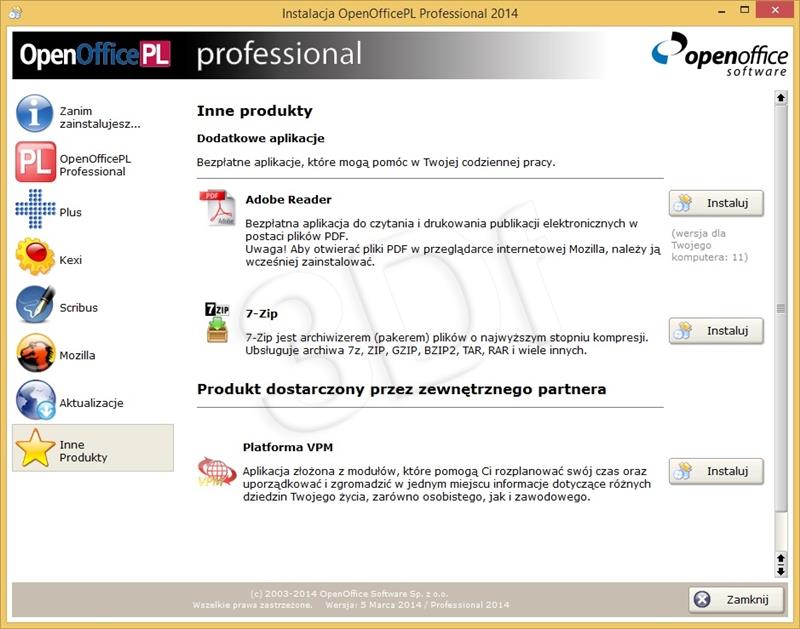Click the scrollbar down arrow at bottom
The image size is (800, 629).
point(781,572)
